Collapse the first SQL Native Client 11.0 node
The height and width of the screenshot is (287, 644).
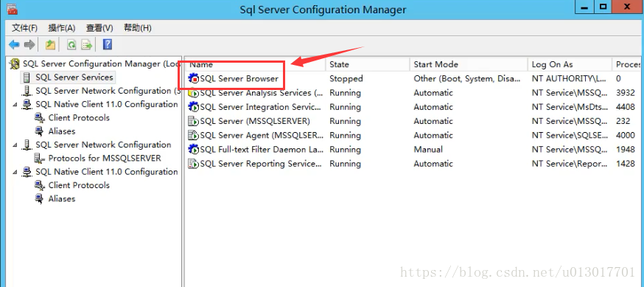(x=15, y=105)
